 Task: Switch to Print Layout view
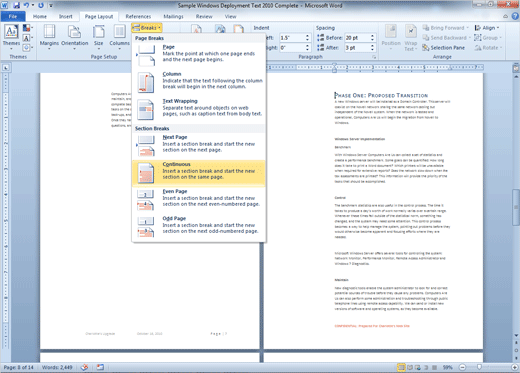pos(401,367)
